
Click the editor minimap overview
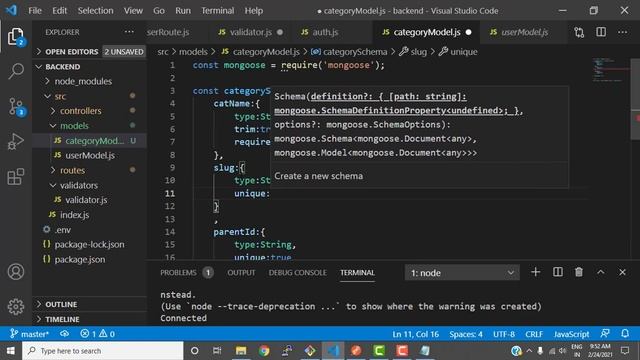[610, 70]
